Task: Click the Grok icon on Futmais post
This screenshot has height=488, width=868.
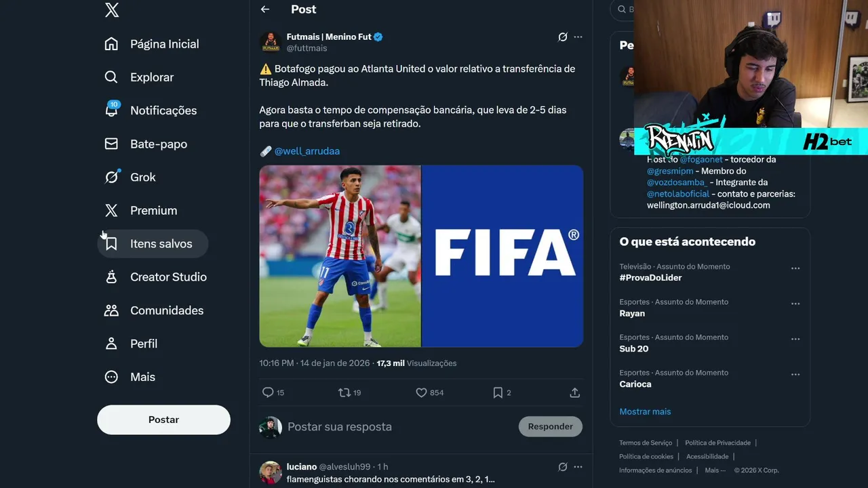Action: click(562, 37)
